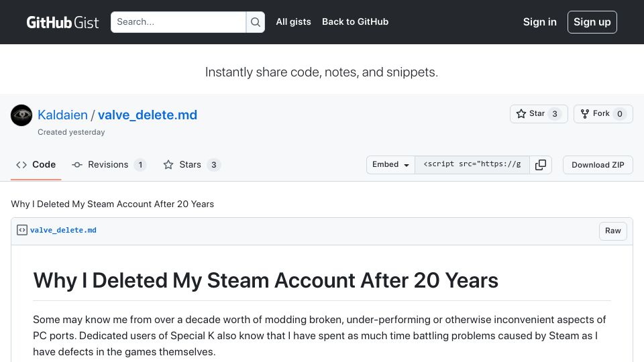Image resolution: width=644 pixels, height=362 pixels.
Task: Click the fork icon in Fork button
Action: click(x=585, y=114)
